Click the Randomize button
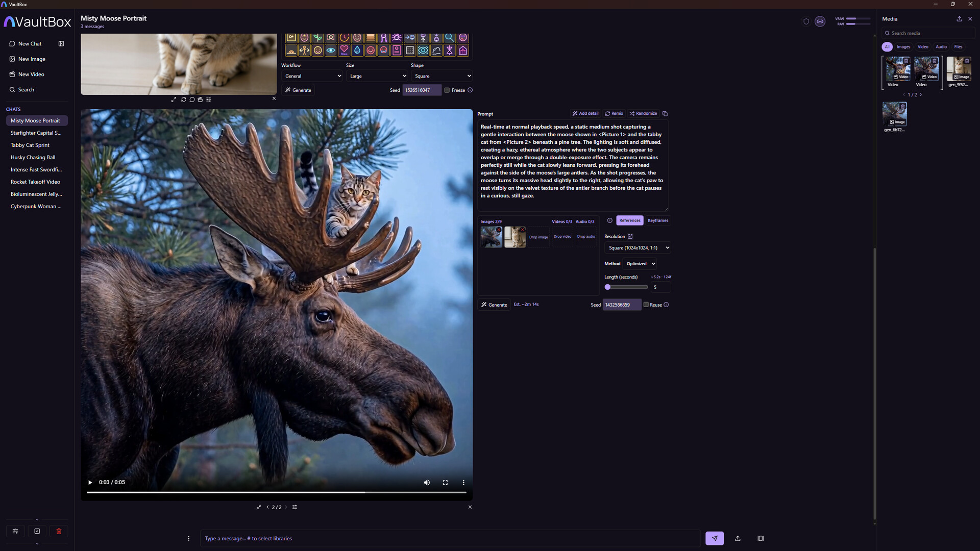 643,114
